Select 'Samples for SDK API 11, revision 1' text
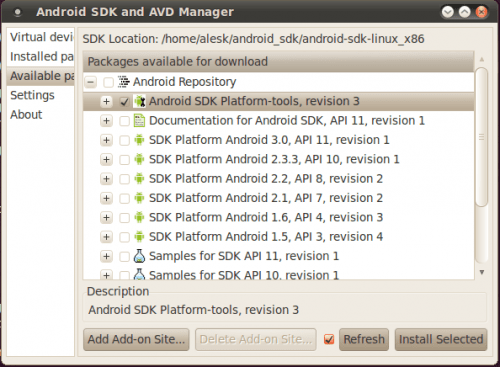 click(244, 256)
